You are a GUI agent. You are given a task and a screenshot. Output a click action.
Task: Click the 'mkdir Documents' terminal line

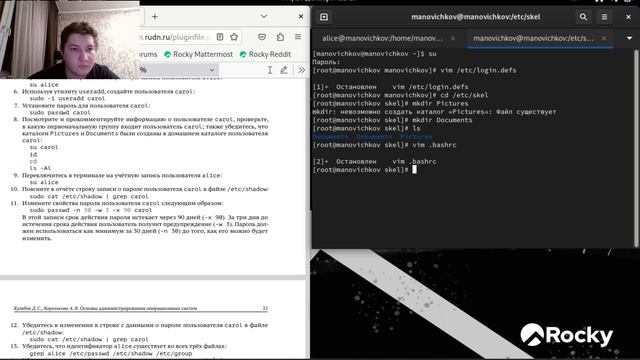click(392, 120)
